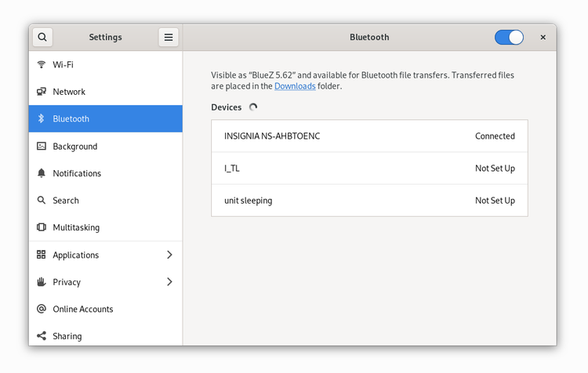Click Not Set Up status for I_TL
The width and height of the screenshot is (588, 373).
(495, 168)
